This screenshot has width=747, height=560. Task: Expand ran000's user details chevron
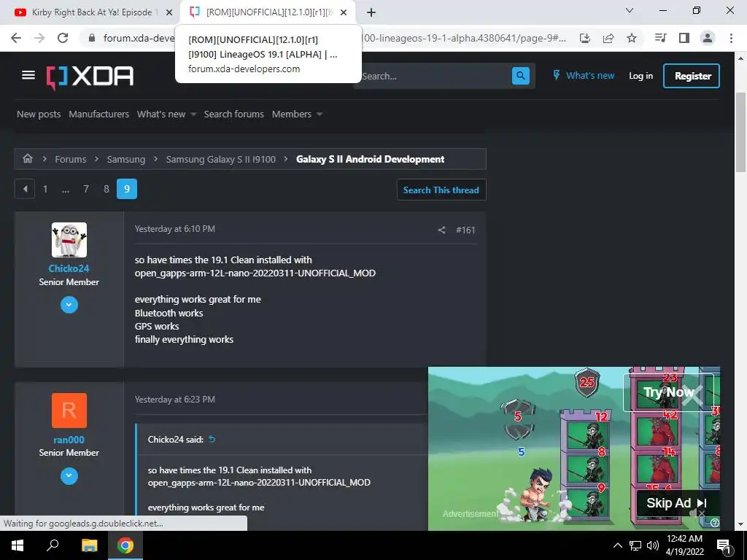coord(69,475)
